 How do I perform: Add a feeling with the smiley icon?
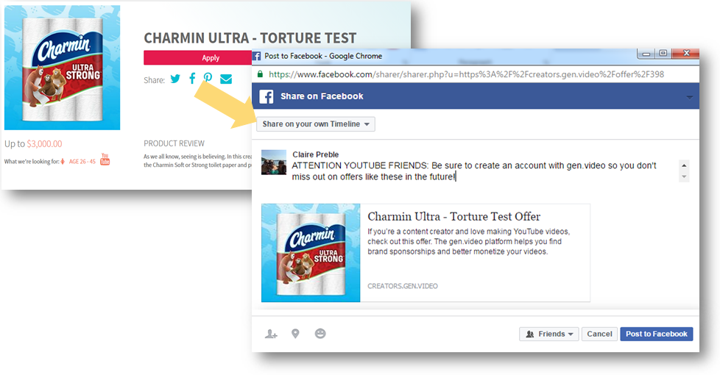[320, 334]
